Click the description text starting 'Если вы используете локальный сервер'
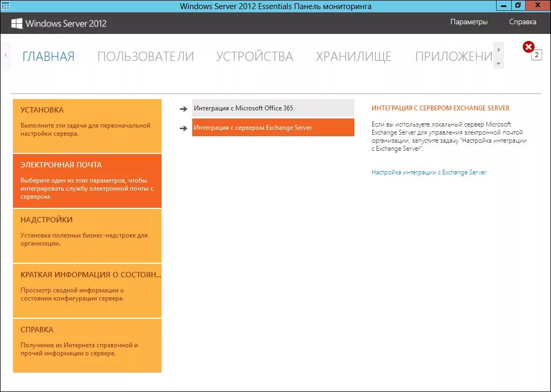 tap(449, 136)
